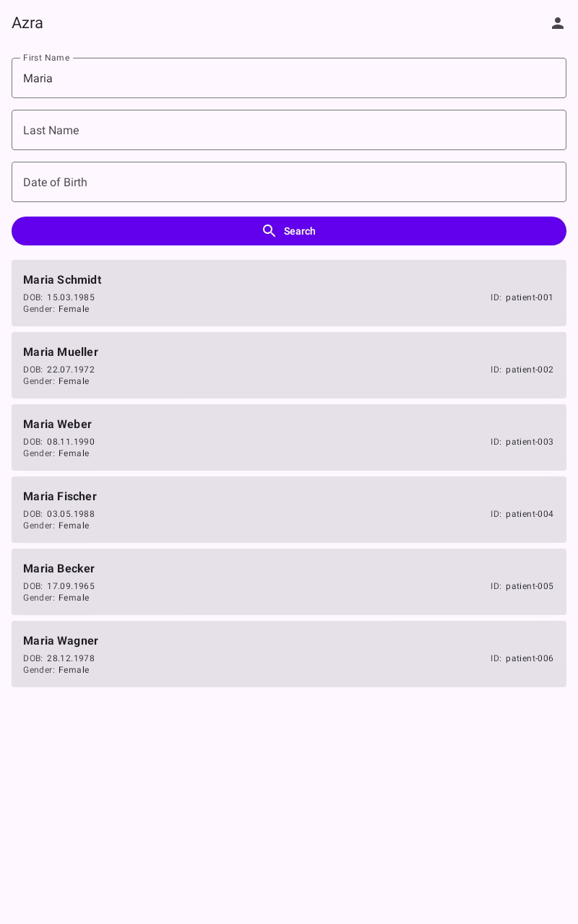Viewport: 578px width, 924px height.
Task: Click the ID patient-006 label
Action: pos(522,658)
